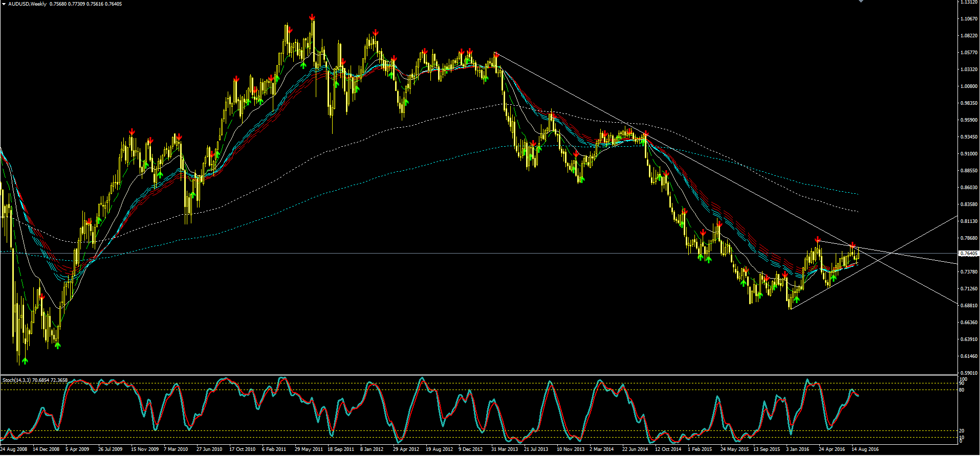Select the 0.63910 price scale value

(x=969, y=339)
